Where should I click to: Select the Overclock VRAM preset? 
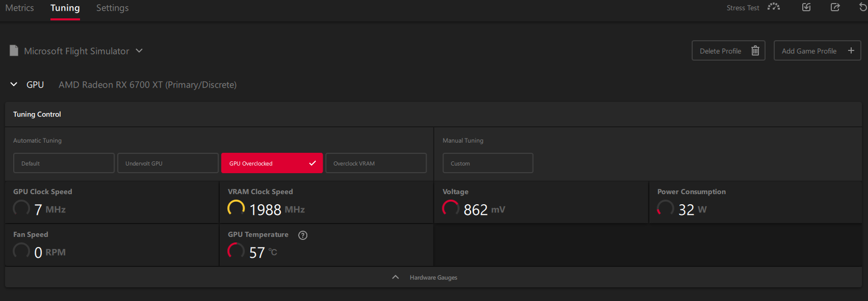coord(376,163)
